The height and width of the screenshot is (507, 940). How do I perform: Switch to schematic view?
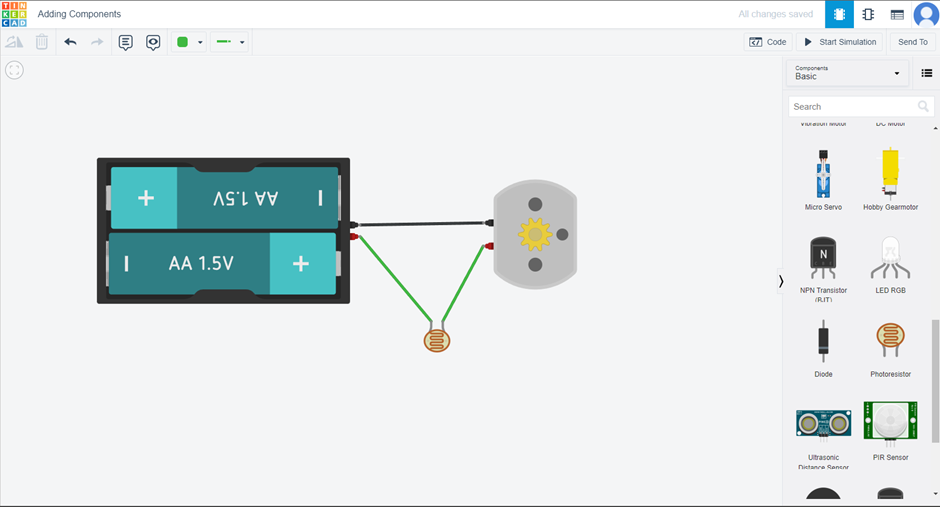(868, 14)
